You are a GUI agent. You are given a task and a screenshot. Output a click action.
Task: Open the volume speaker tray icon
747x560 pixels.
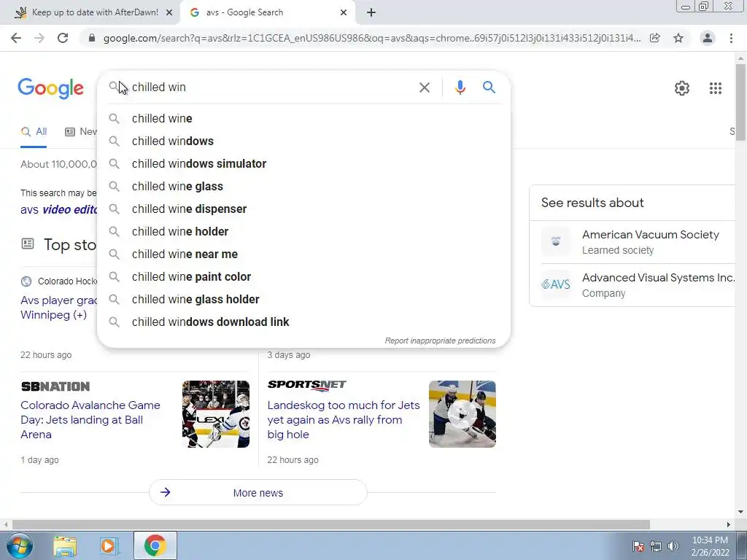coord(673,546)
